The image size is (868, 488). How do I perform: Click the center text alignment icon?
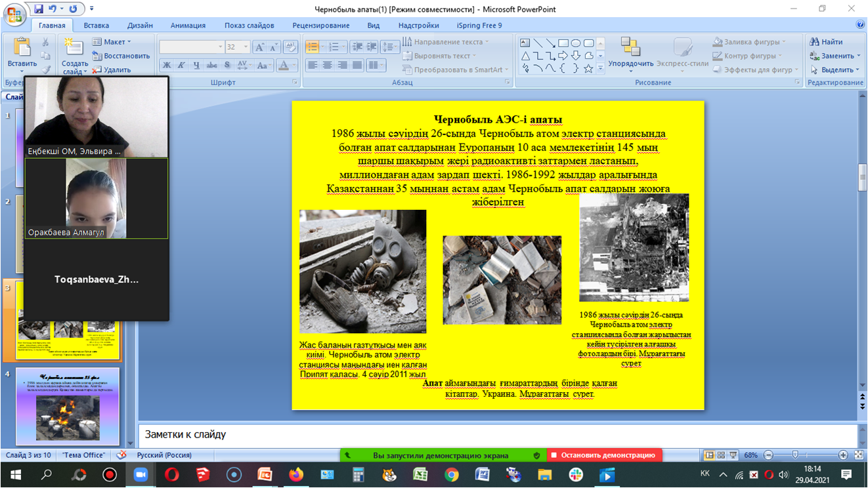pyautogui.click(x=328, y=66)
